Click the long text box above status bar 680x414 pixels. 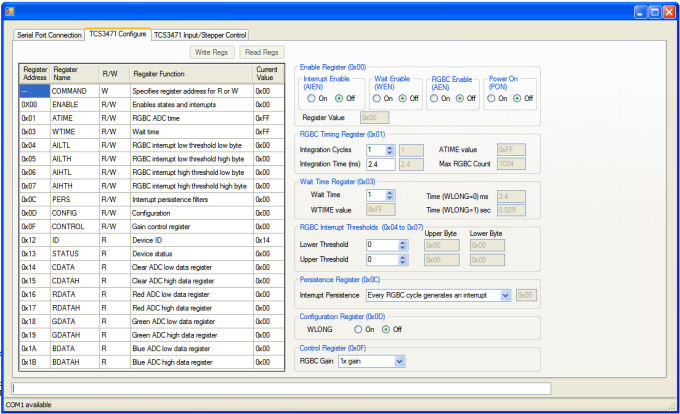pyautogui.click(x=281, y=388)
